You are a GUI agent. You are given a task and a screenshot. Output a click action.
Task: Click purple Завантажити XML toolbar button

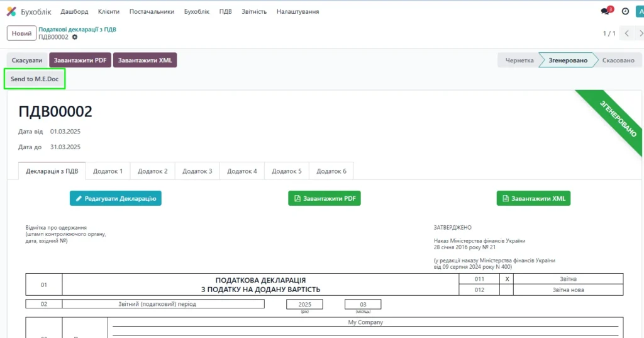pos(145,60)
